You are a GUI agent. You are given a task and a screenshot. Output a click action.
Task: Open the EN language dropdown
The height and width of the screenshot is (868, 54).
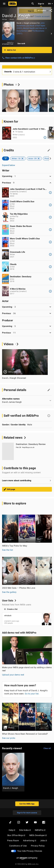point(49,4)
